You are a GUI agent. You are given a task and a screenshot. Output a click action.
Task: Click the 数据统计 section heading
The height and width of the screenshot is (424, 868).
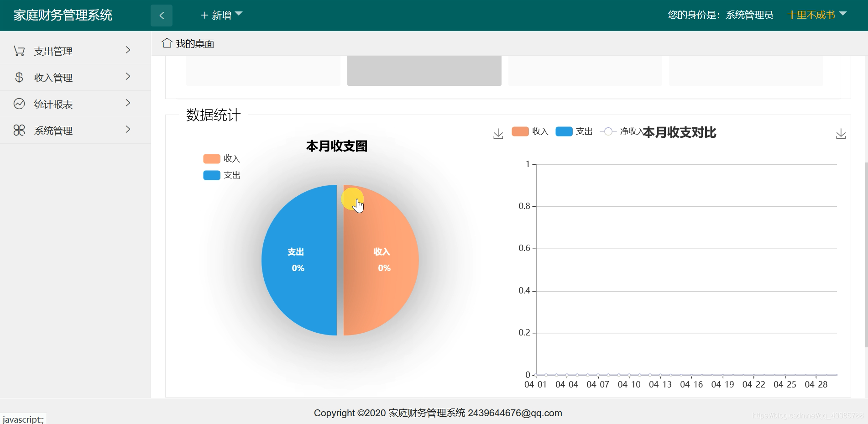pos(213,115)
